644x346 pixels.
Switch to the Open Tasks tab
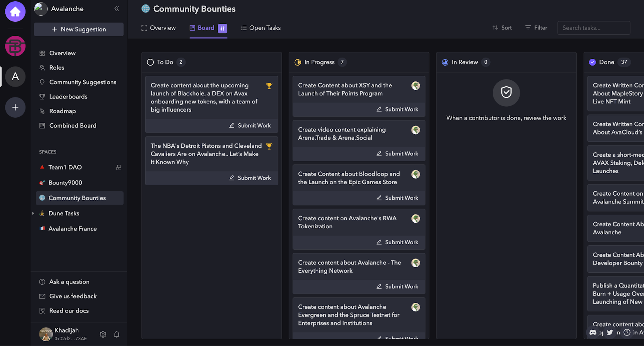click(x=260, y=28)
